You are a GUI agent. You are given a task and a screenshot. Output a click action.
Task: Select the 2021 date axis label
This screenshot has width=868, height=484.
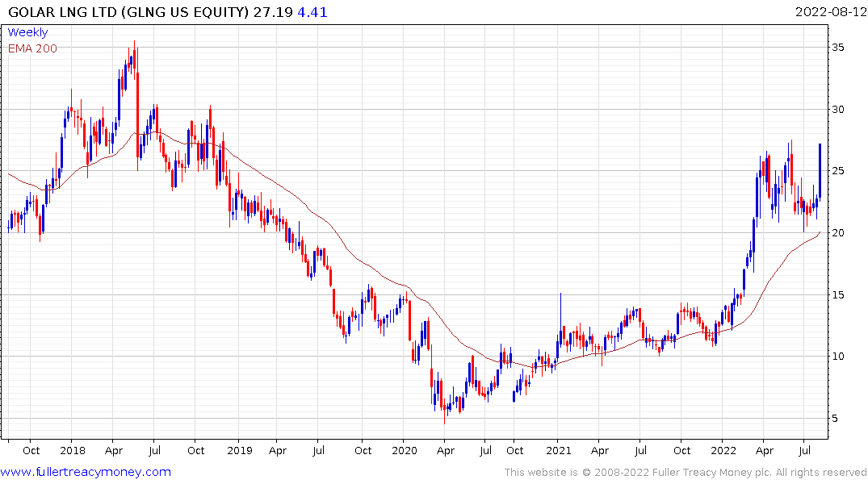(x=559, y=450)
